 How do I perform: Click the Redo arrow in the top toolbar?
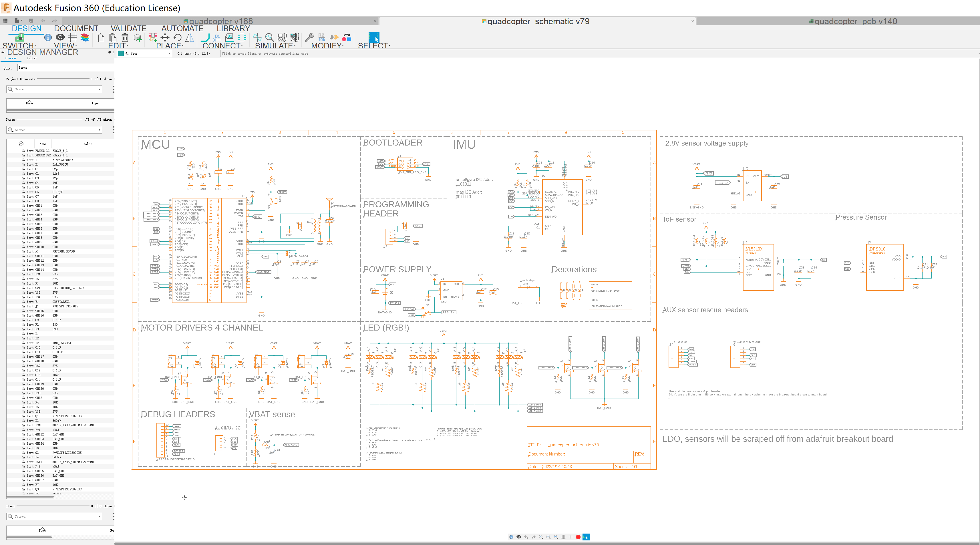click(x=54, y=21)
